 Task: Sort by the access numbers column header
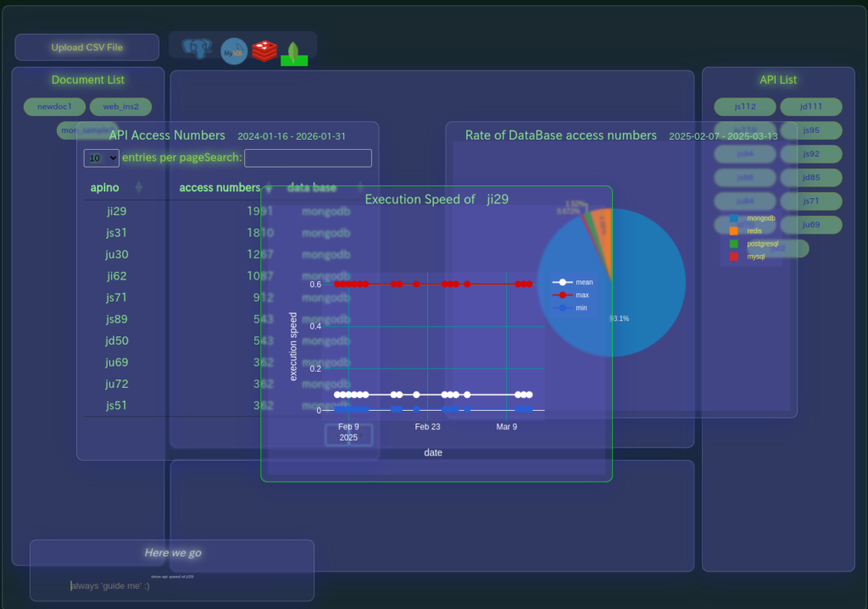tap(220, 187)
